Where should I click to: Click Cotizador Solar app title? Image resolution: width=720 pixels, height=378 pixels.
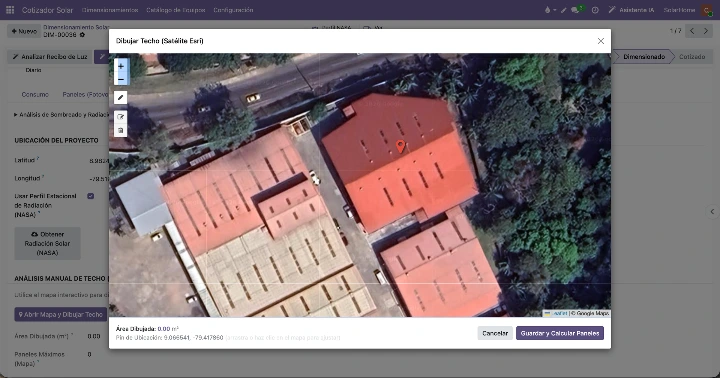47,10
